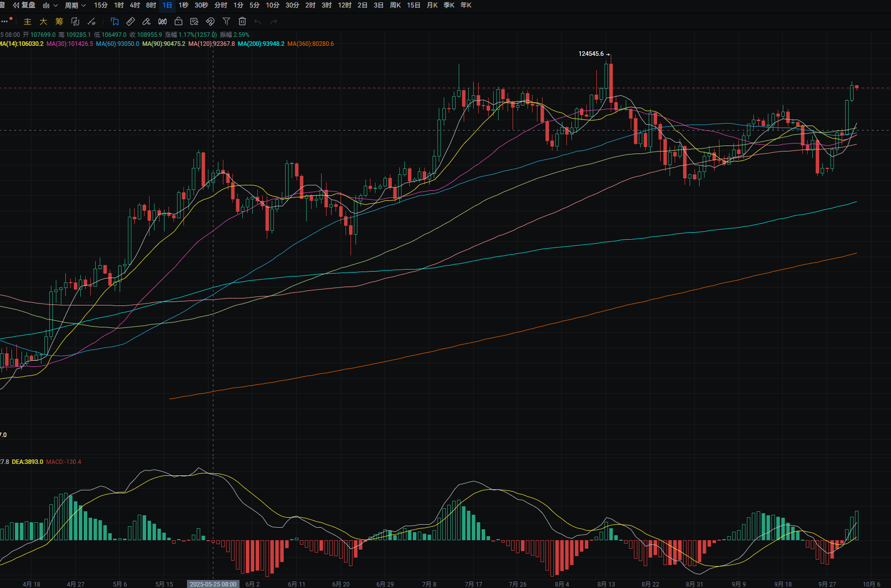Screen dimensions: 891x588
Task: Select the blue copy layers tool
Action: pos(115,21)
